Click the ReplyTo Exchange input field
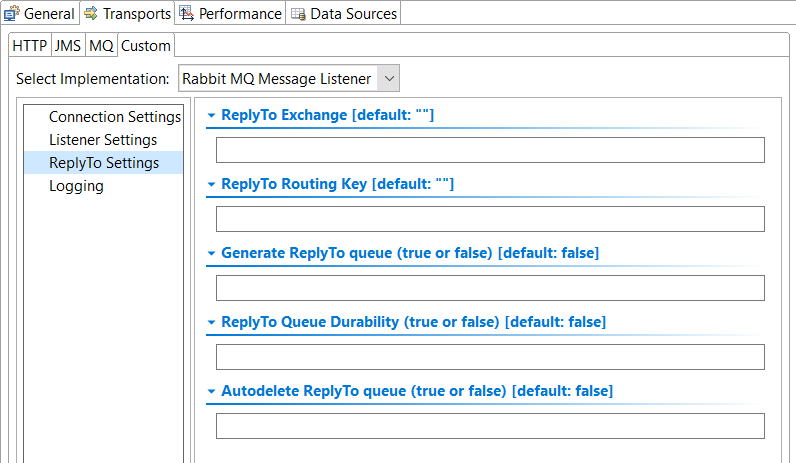This screenshot has width=796, height=463. click(x=490, y=150)
